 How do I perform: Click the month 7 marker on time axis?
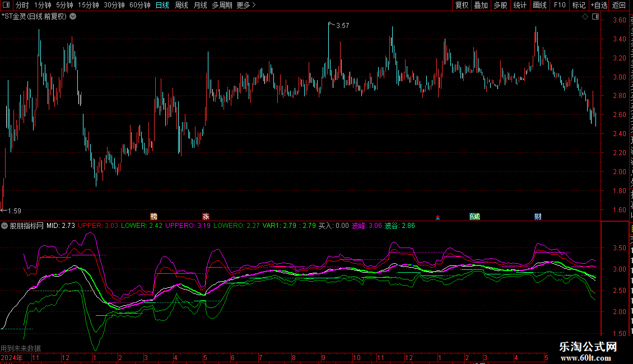click(x=261, y=357)
